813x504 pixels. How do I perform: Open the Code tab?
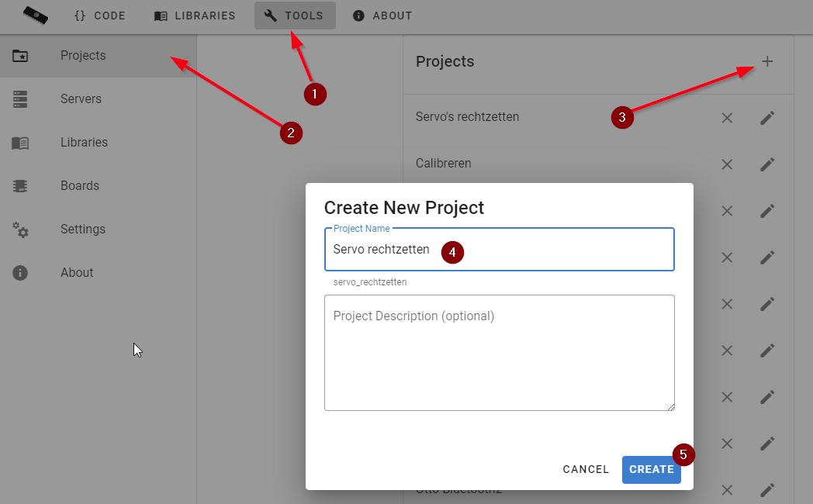tap(99, 16)
